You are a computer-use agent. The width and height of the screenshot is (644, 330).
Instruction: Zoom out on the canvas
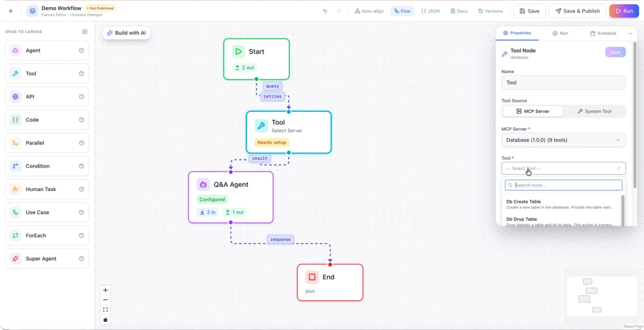coord(105,300)
